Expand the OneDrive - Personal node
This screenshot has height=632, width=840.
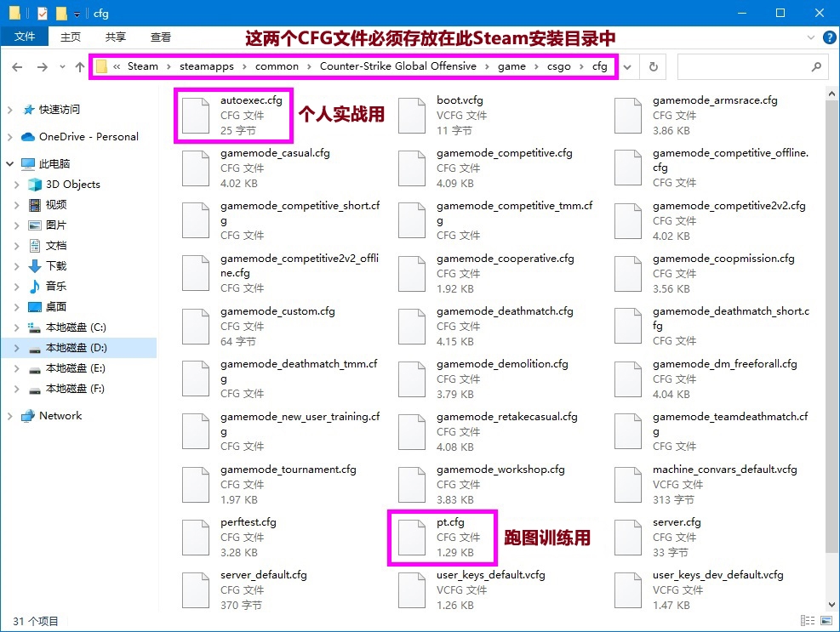pyautogui.click(x=9, y=137)
